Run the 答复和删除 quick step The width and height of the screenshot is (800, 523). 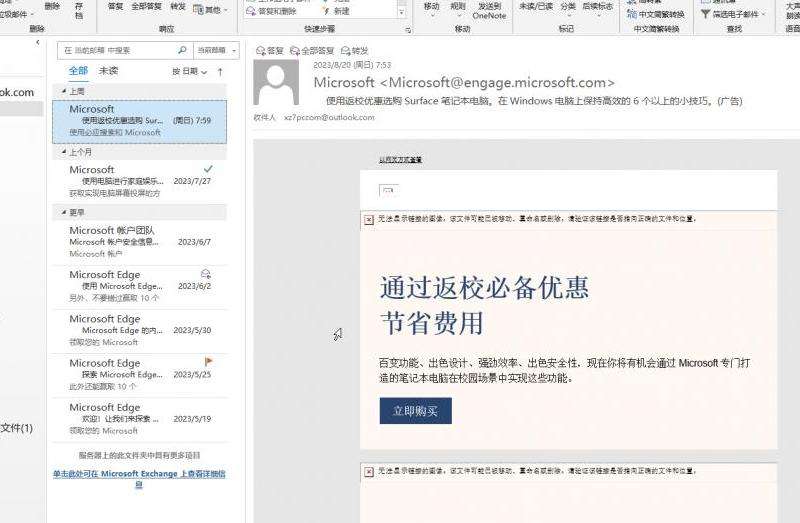(271, 11)
